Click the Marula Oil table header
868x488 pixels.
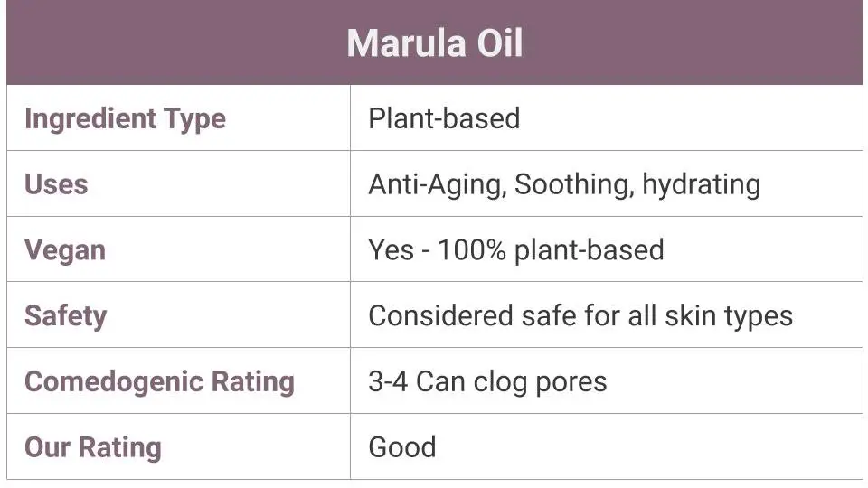(435, 42)
